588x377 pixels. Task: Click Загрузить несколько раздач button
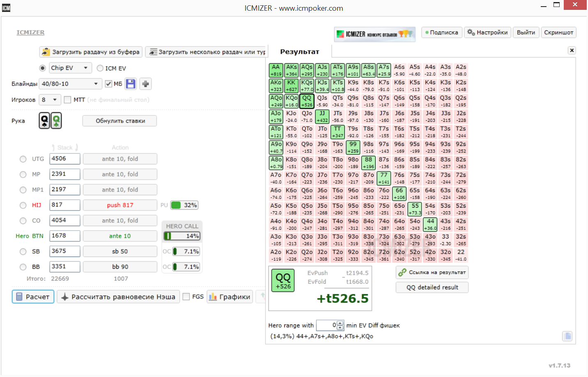pyautogui.click(x=205, y=52)
